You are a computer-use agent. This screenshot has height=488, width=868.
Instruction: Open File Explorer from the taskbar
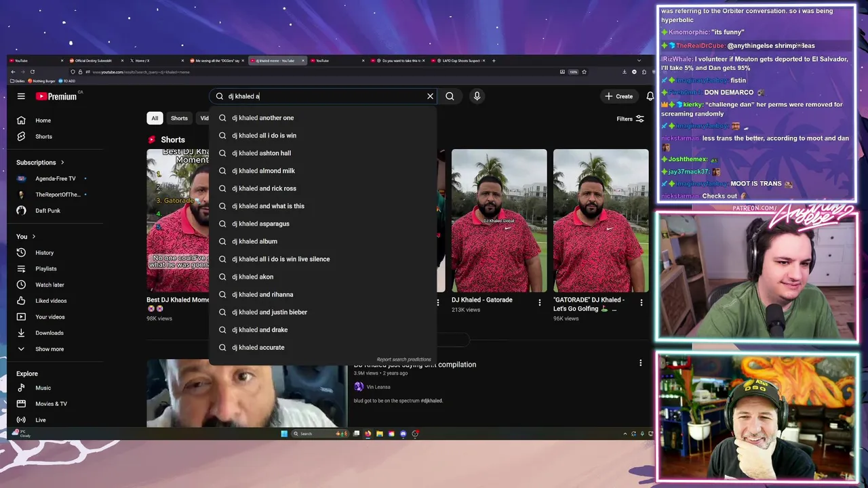tap(380, 434)
